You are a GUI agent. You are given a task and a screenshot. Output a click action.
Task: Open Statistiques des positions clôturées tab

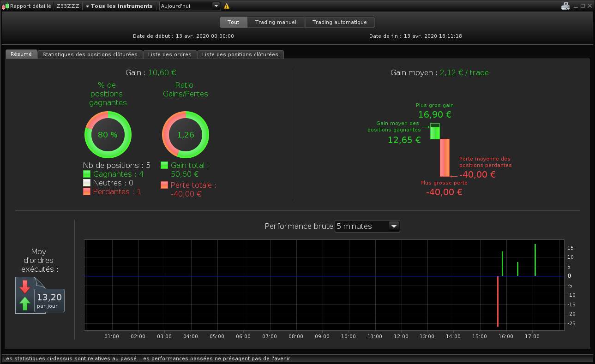[90, 54]
